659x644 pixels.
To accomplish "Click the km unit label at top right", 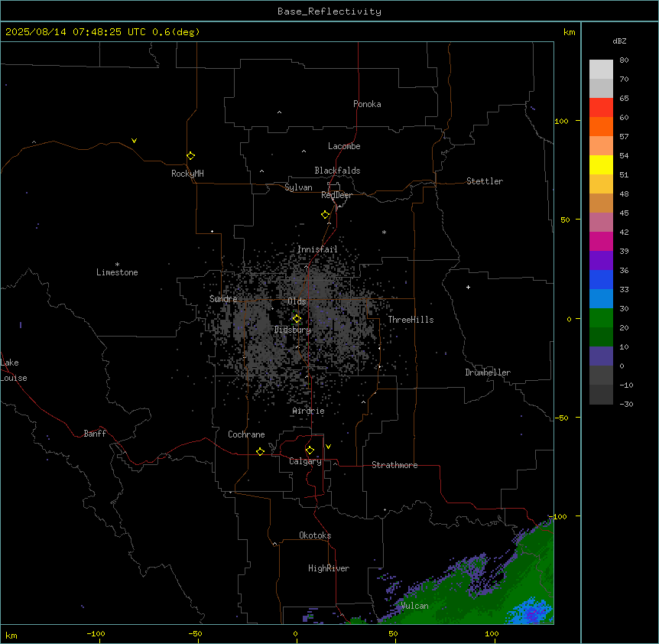I will (569, 32).
